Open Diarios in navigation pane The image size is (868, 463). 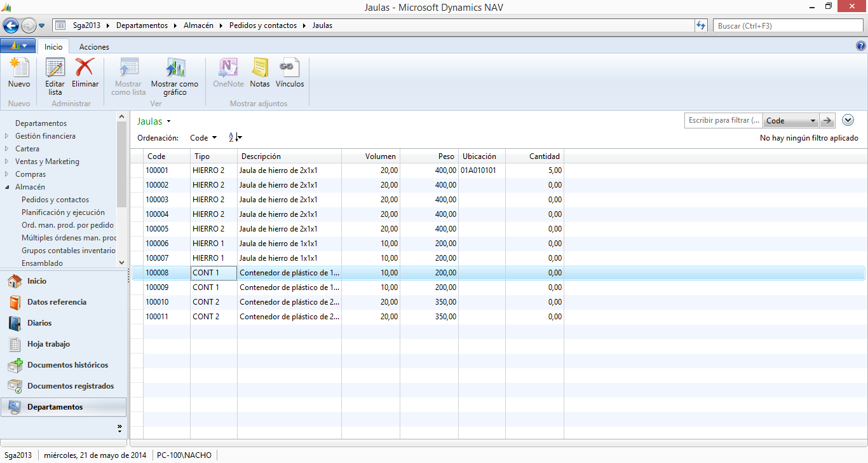pos(64,323)
